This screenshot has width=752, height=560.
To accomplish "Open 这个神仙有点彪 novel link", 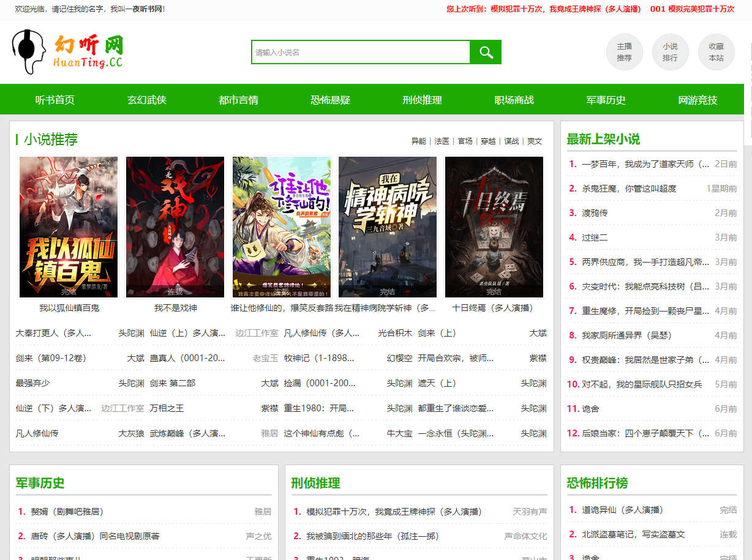I will click(321, 433).
